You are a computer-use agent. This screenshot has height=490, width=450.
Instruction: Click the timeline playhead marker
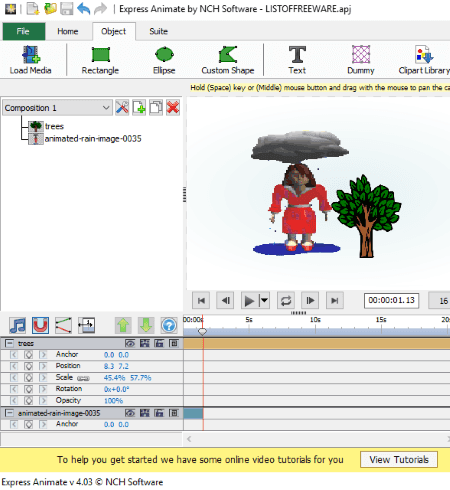202,331
